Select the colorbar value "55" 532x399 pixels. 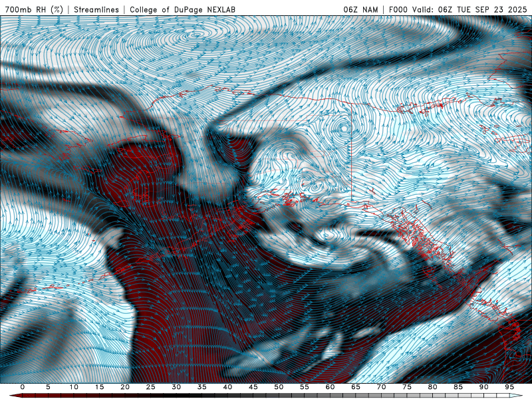coord(305,387)
